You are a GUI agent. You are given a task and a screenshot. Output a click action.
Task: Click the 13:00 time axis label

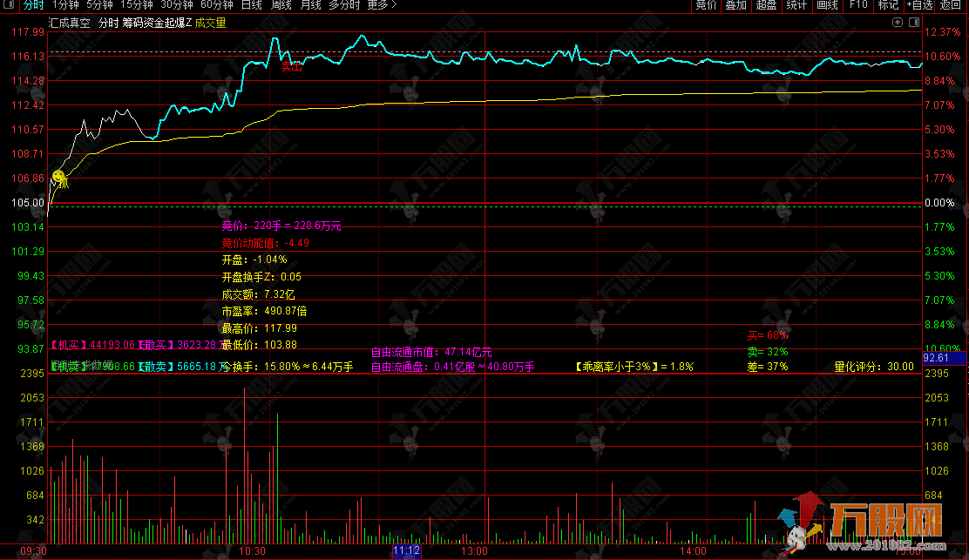pyautogui.click(x=475, y=550)
